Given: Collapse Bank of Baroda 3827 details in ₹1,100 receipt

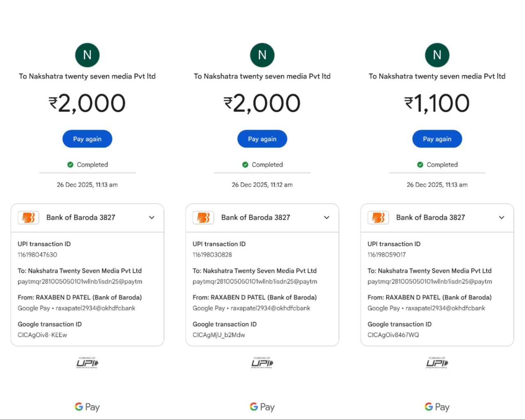Looking at the screenshot, I should (502, 217).
